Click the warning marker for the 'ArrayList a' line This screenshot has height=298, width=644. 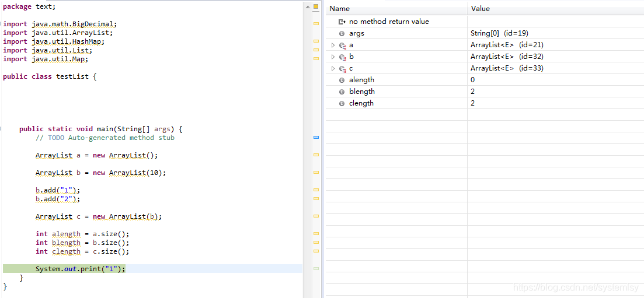click(316, 155)
